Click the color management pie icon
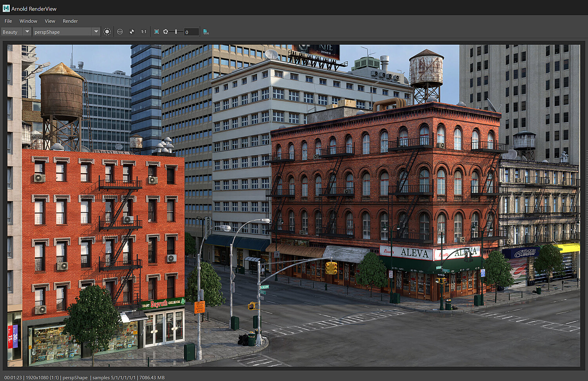This screenshot has height=381, width=588. 132,32
